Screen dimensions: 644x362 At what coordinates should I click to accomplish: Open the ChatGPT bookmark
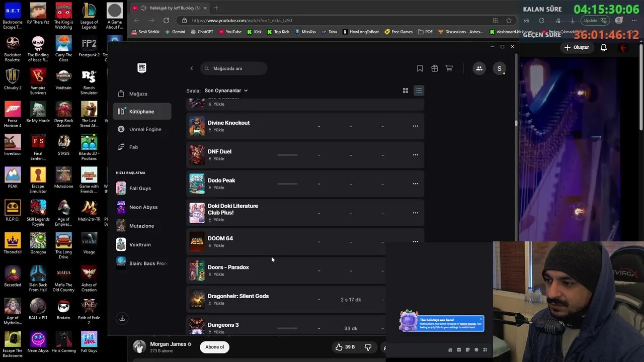202,32
